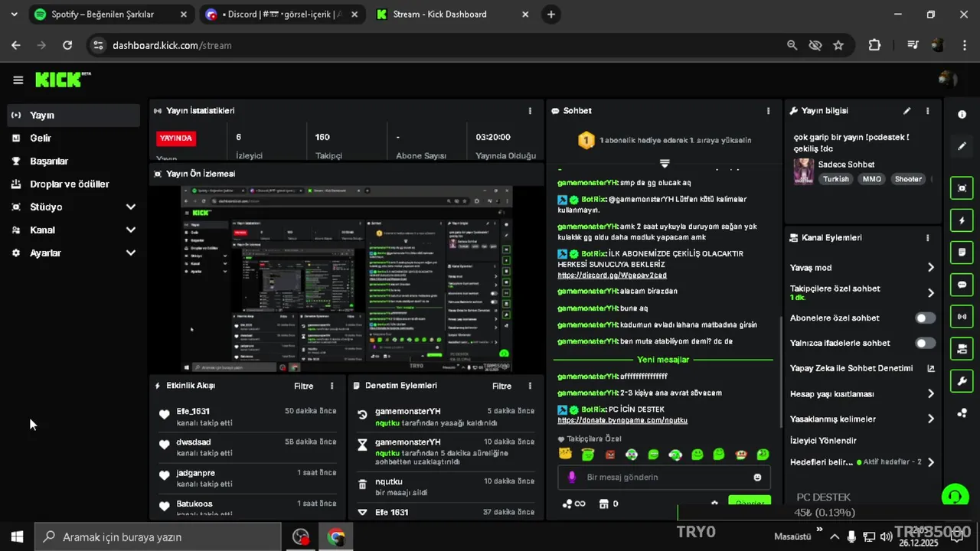Bookmark this page with the star icon
The image size is (980, 551).
pyautogui.click(x=838, y=45)
